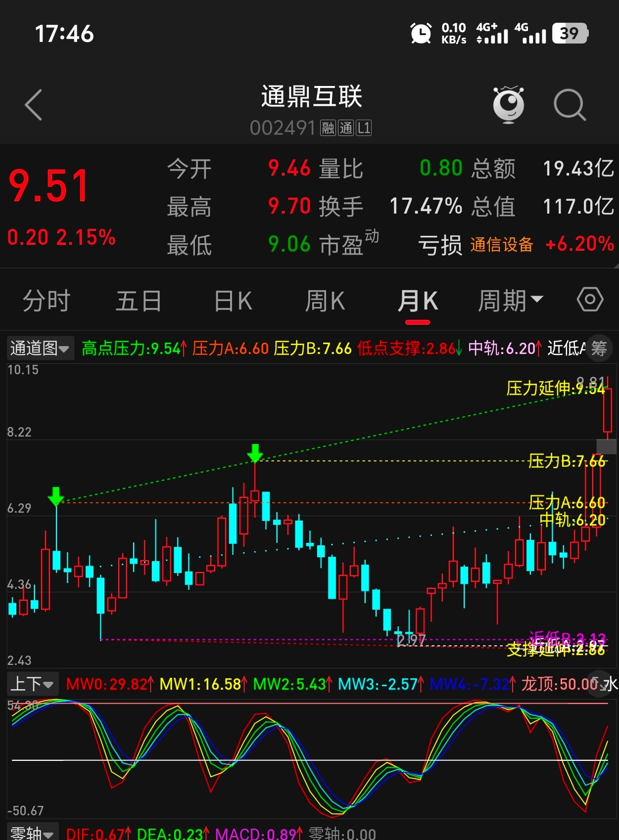Tap 压力A:6.60 legend readout
The height and width of the screenshot is (840, 619).
click(231, 348)
